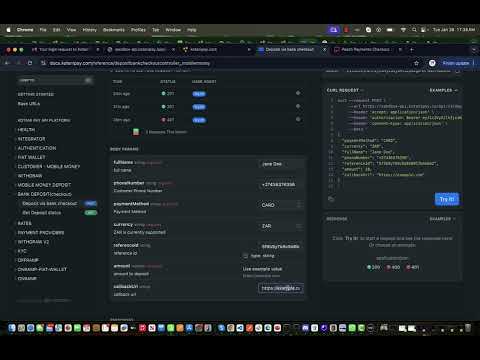Copy the cURL request code
Viewport: 480px width, 360px height.
[x=331, y=199]
